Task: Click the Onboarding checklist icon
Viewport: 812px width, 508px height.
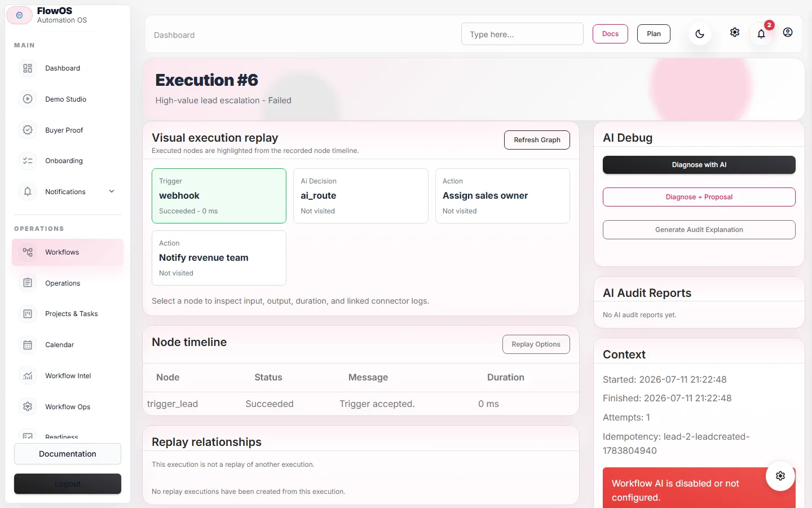Action: 28,161
